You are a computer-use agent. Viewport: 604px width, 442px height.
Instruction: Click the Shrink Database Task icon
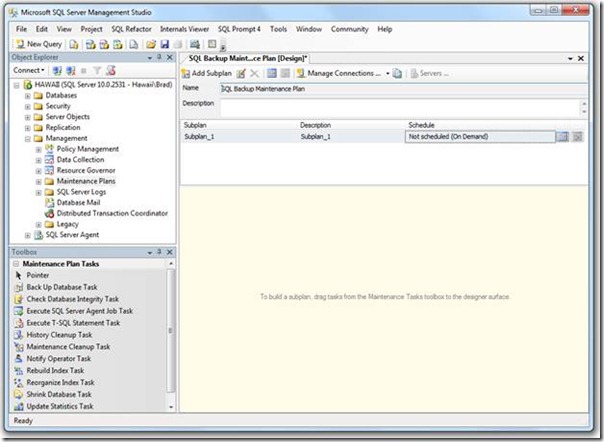(18, 395)
